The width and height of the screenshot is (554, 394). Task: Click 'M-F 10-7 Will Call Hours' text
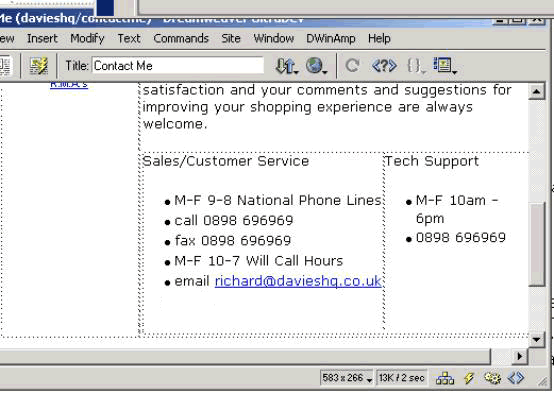(259, 261)
